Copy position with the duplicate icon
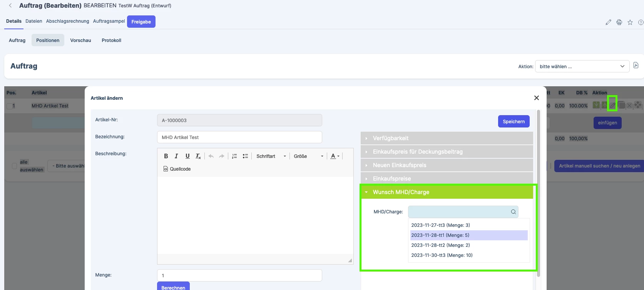 click(621, 105)
